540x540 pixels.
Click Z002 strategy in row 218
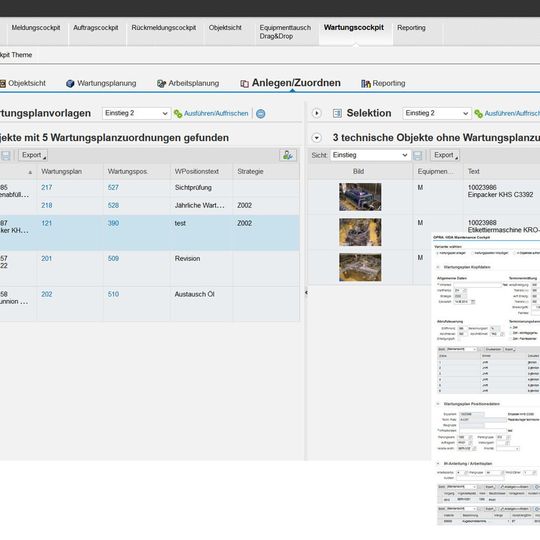[244, 206]
